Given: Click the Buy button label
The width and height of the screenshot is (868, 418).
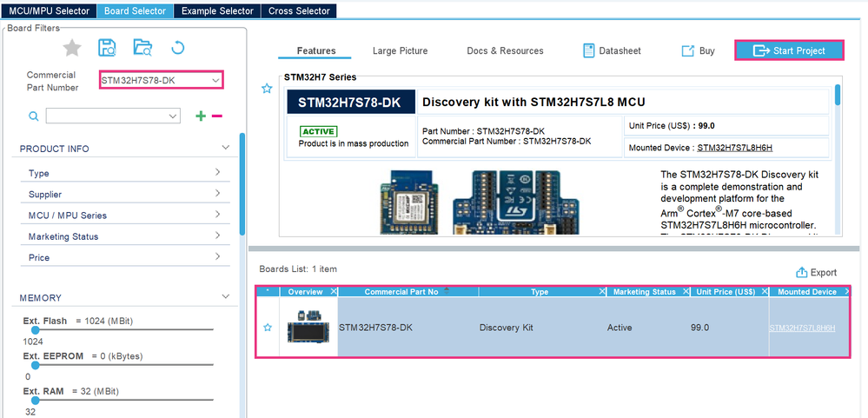Looking at the screenshot, I should [707, 50].
